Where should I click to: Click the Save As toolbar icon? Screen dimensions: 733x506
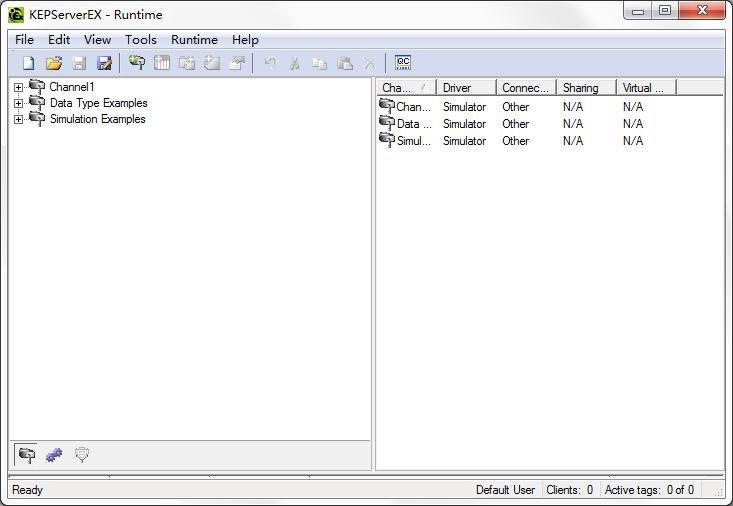[x=104, y=63]
